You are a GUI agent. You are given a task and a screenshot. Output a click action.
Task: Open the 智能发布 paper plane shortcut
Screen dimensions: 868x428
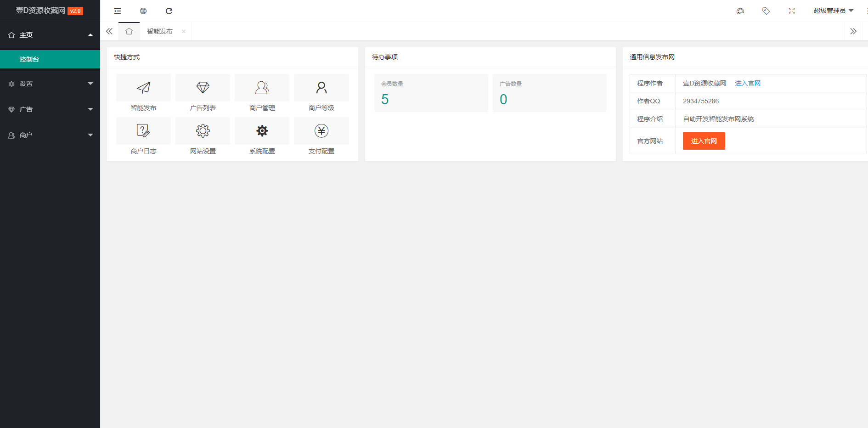point(143,88)
